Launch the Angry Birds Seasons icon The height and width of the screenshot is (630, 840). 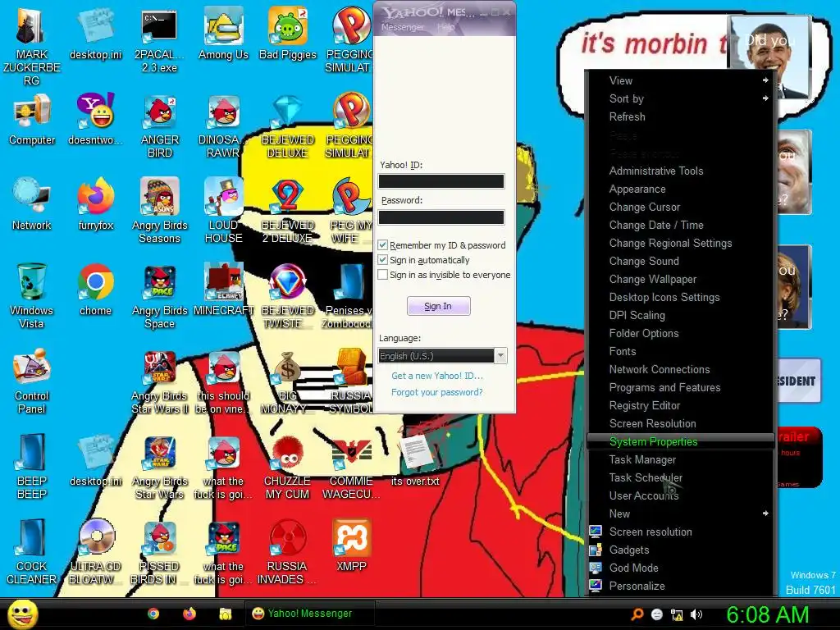pyautogui.click(x=160, y=210)
